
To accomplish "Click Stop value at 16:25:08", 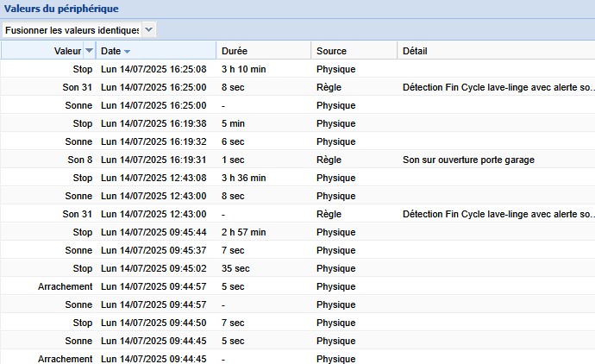I will click(x=83, y=69).
